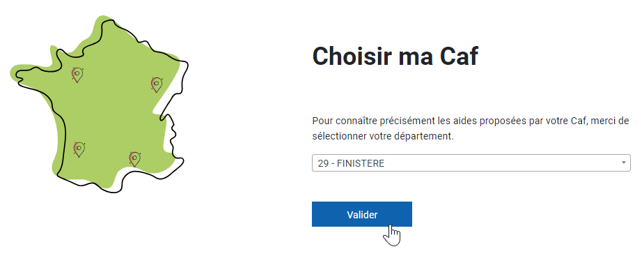Click the southwest map pin marker

coord(79,149)
